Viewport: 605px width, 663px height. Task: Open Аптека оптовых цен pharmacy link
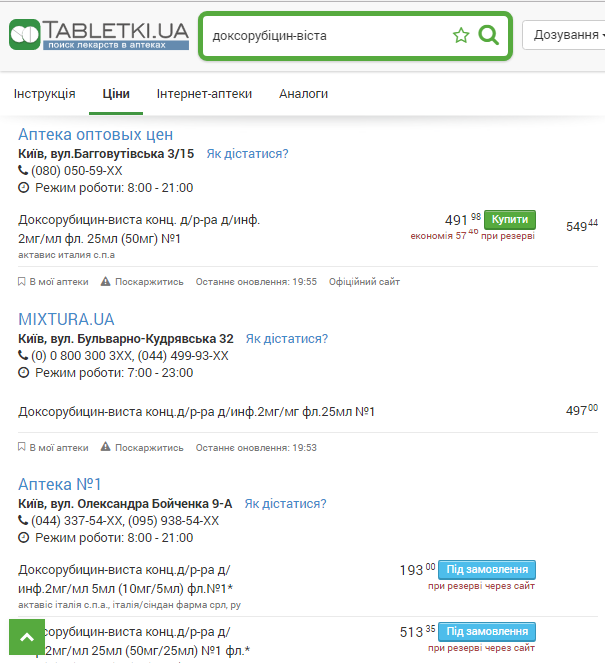coord(96,134)
